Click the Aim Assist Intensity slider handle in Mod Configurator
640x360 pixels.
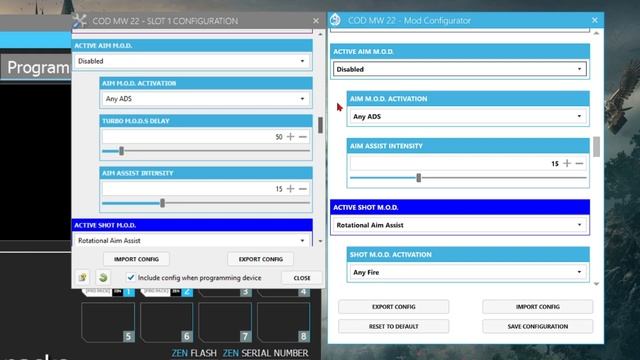coord(418,178)
